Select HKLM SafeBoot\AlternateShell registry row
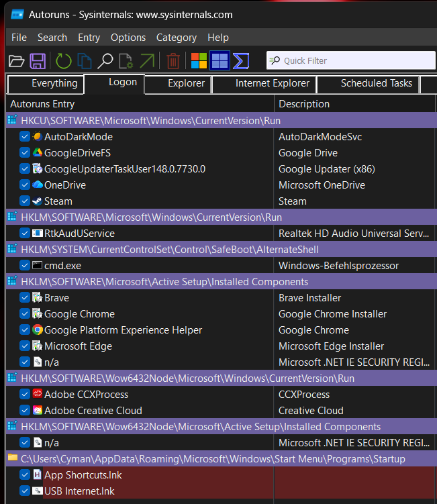 tap(222, 249)
